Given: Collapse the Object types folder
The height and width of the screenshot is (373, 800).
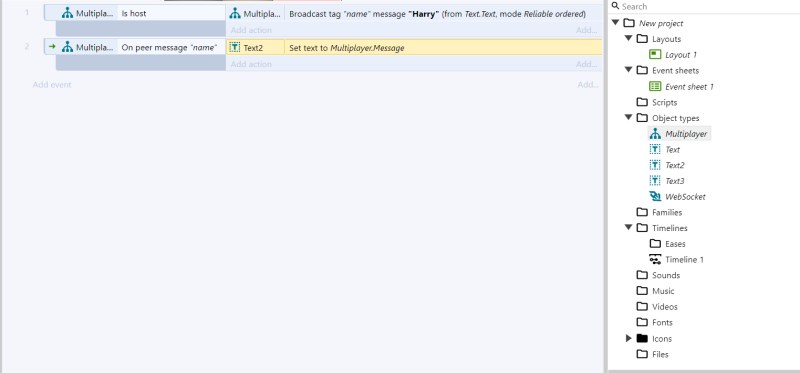Looking at the screenshot, I should tap(629, 117).
